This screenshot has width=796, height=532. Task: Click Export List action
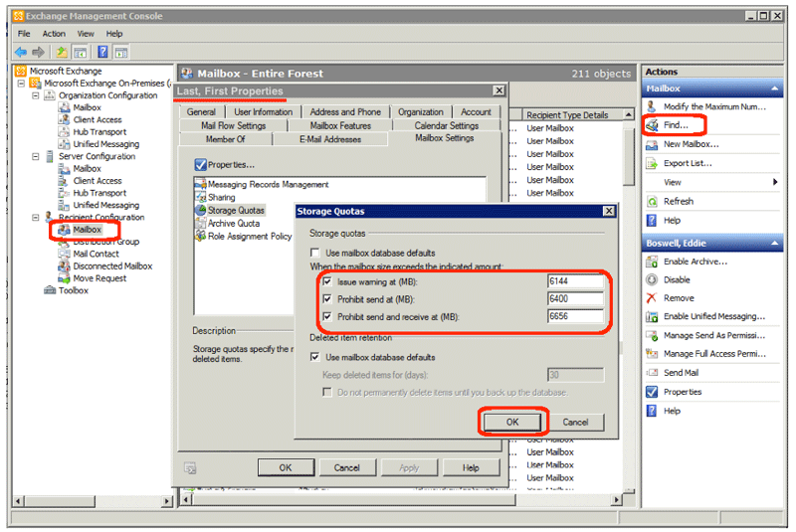point(688,163)
